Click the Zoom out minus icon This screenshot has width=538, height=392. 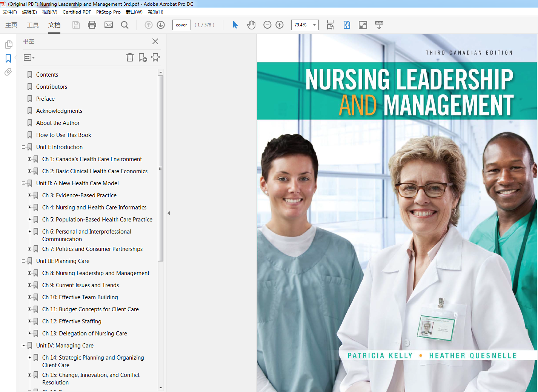pos(267,25)
